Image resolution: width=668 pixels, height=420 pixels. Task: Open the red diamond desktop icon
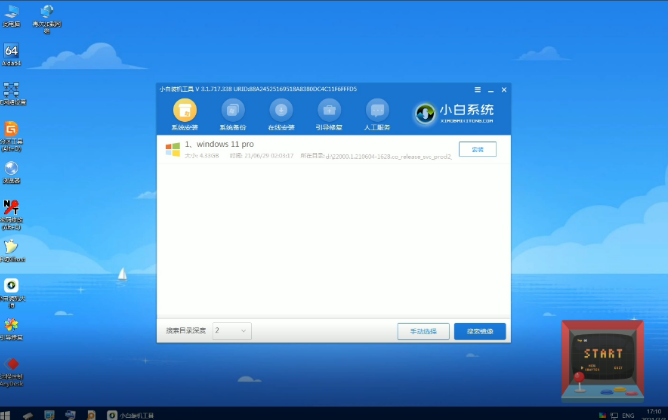12,364
